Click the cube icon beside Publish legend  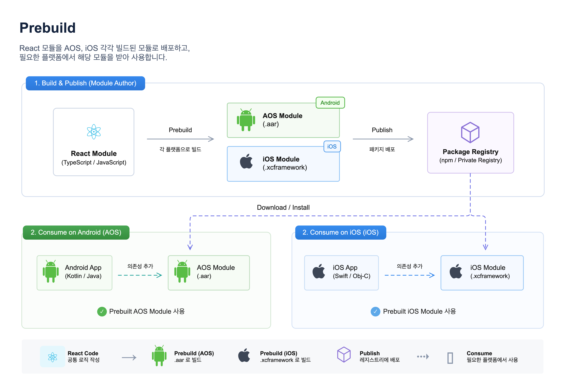(x=344, y=355)
